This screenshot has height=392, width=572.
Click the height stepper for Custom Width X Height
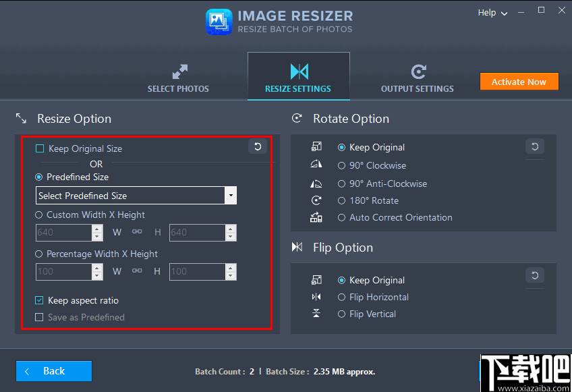[x=231, y=231]
